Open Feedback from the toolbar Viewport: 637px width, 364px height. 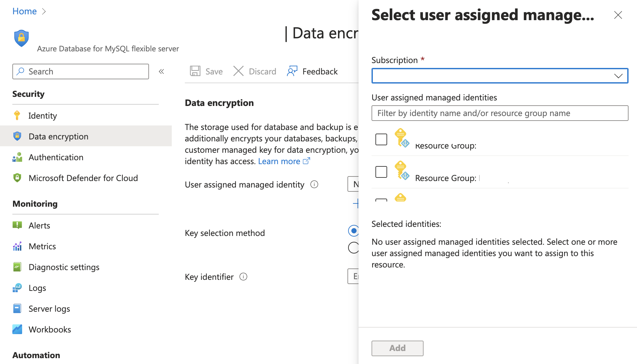click(x=312, y=71)
